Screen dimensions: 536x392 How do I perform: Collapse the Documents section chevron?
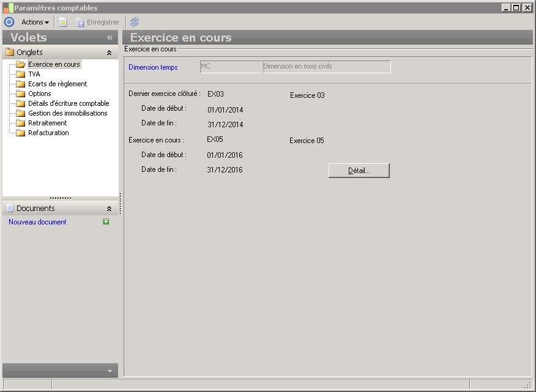click(x=109, y=209)
